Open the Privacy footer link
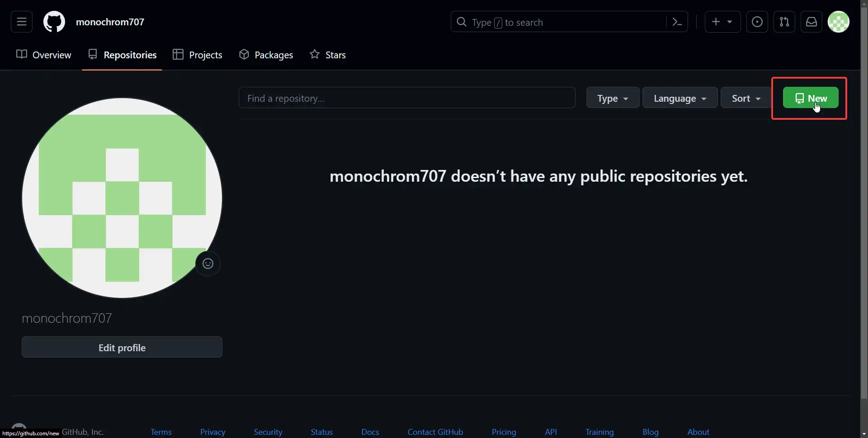The width and height of the screenshot is (868, 438). [212, 432]
